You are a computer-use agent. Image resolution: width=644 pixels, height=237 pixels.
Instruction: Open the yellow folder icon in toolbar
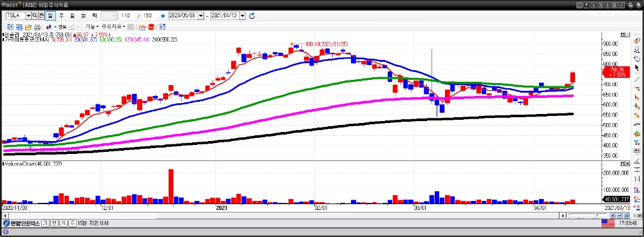28,26
